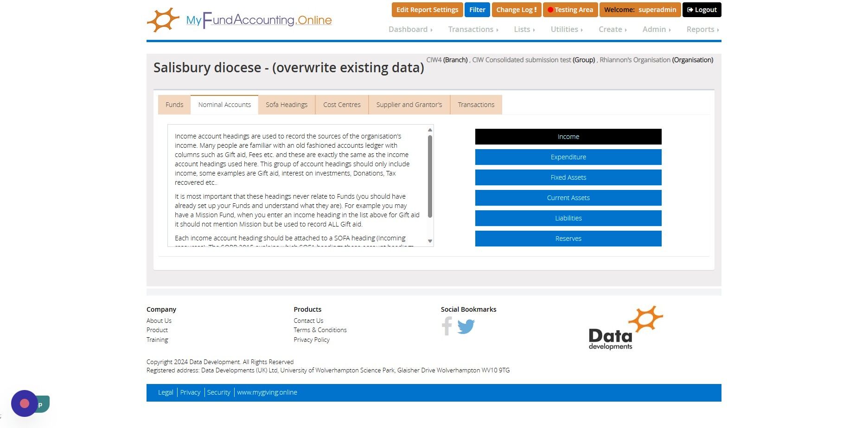Expand the Transactions menu
The image size is (868, 428).
[x=473, y=29]
